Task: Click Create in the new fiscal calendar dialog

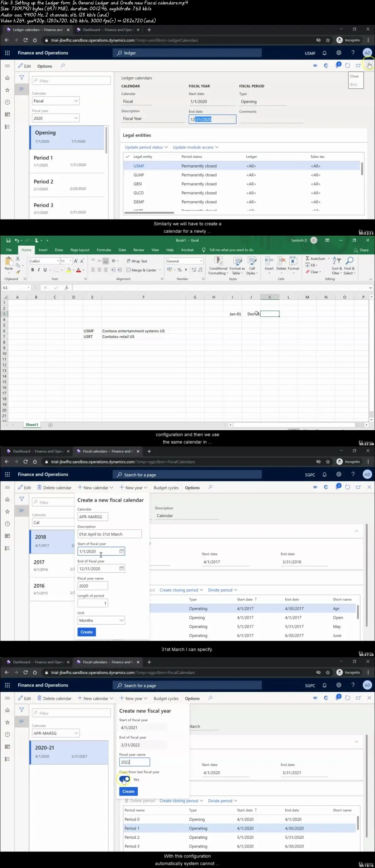Action: (x=86, y=632)
